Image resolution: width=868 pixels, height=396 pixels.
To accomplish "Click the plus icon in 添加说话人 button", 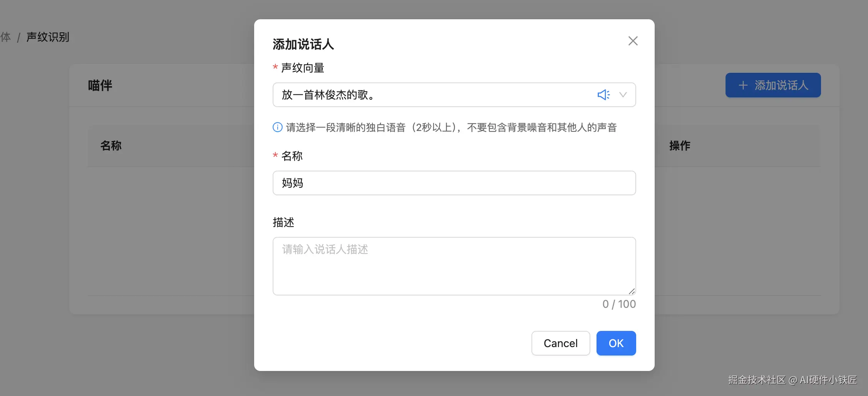I will coord(743,85).
